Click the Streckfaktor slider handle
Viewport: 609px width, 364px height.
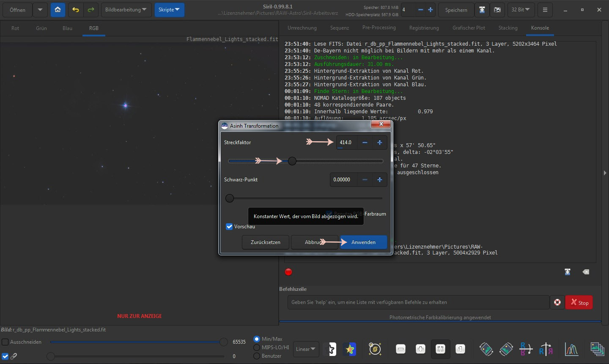click(x=292, y=161)
